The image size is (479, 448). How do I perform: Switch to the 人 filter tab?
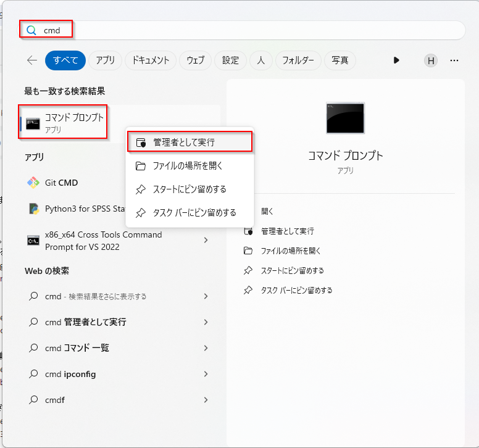pyautogui.click(x=261, y=60)
